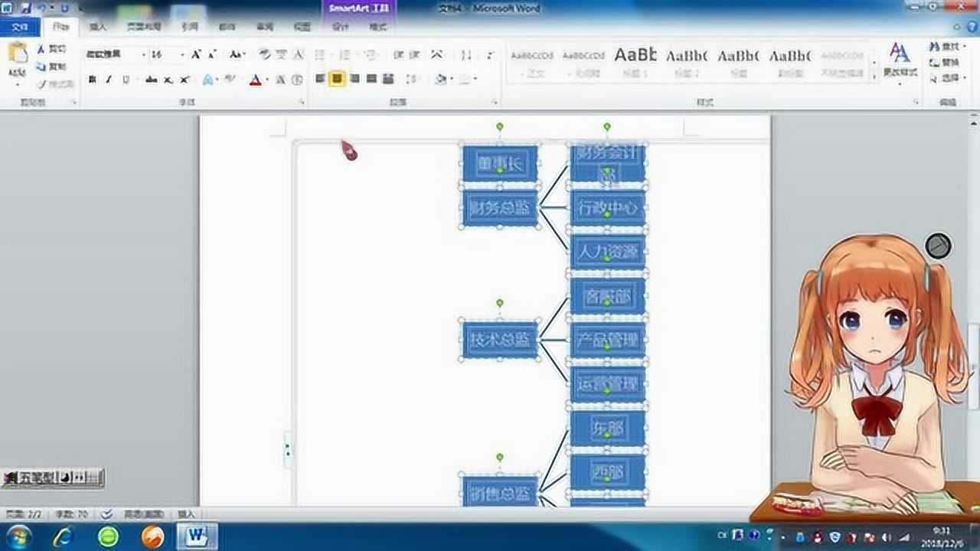The image size is (980, 551).
Task: Launch Internet Explorer from the taskbar
Action: pyautogui.click(x=63, y=536)
